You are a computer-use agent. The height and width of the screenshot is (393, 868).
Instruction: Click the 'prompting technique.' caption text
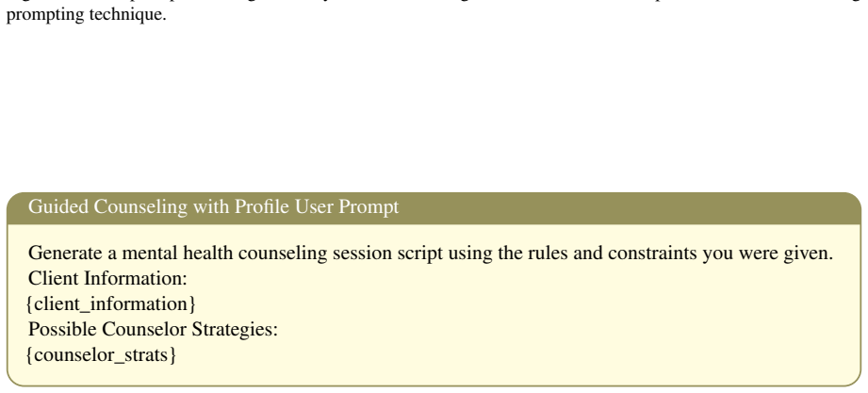pos(86,15)
